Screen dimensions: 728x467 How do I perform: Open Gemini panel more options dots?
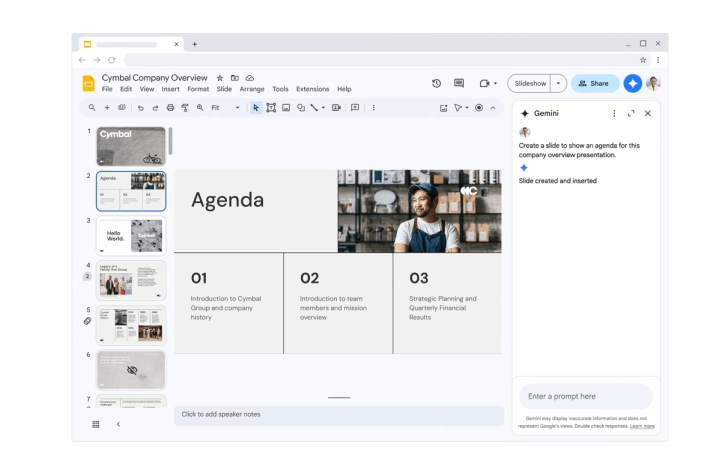(614, 113)
